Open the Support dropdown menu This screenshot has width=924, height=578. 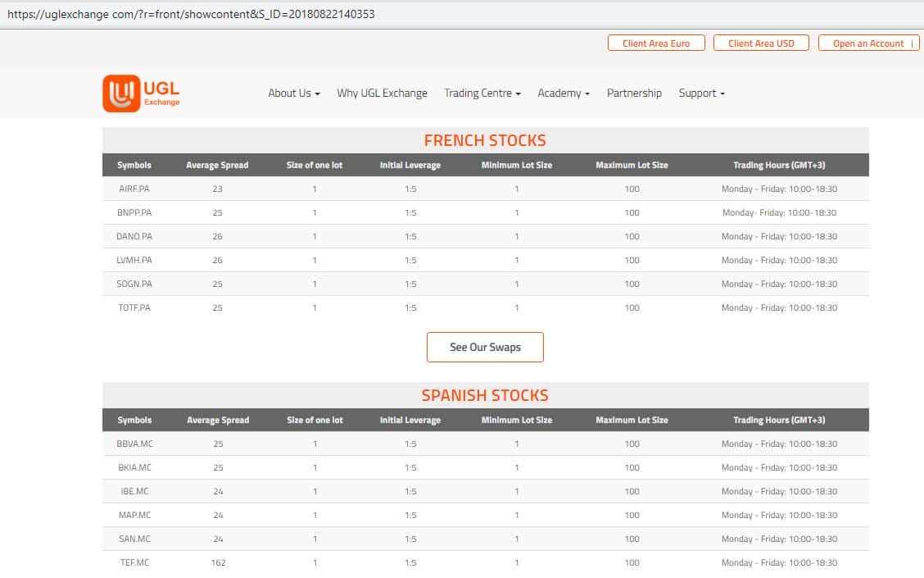tap(701, 93)
